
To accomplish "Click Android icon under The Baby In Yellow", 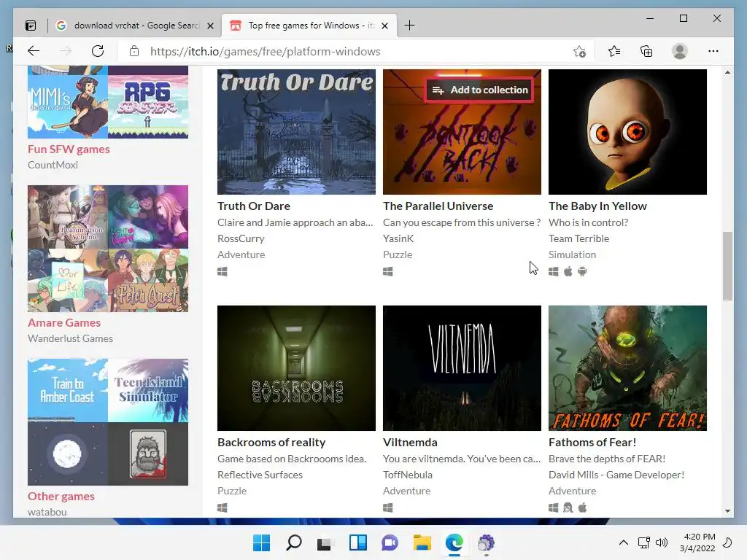I will (582, 271).
